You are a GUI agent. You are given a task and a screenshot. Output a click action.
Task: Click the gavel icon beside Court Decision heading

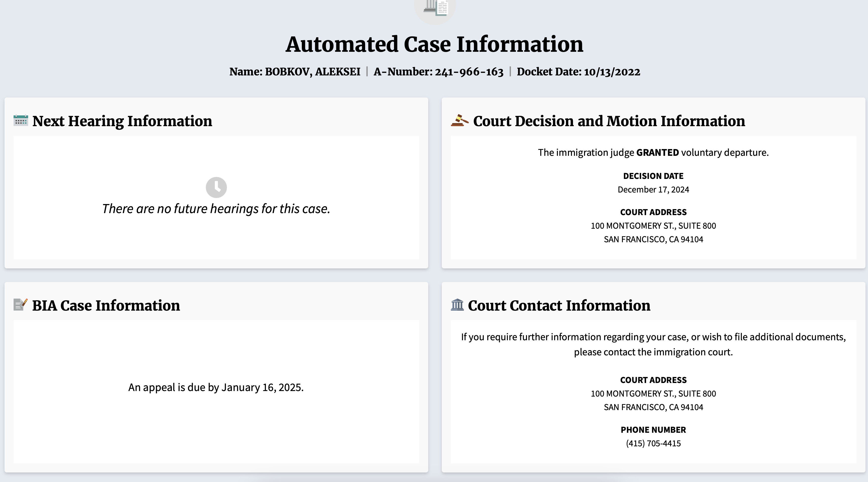460,120
